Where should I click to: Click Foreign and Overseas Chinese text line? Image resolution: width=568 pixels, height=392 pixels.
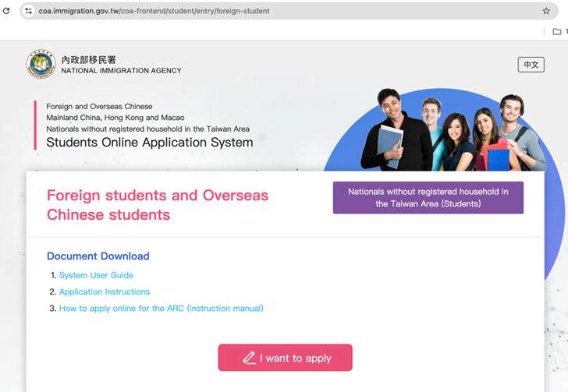(99, 107)
